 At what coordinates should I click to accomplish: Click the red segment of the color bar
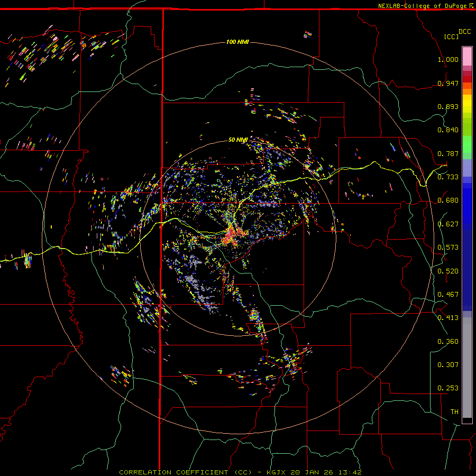467,79
